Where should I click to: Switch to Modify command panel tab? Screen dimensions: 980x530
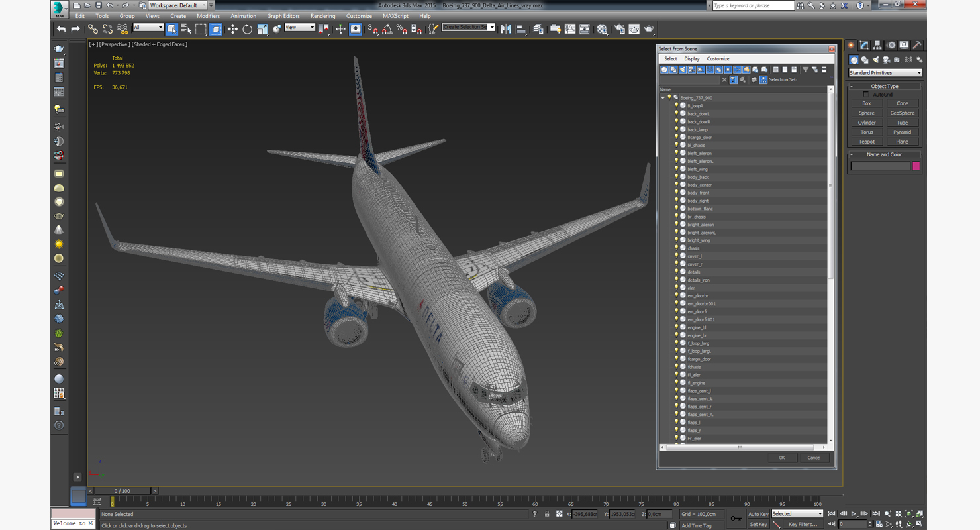tap(864, 46)
